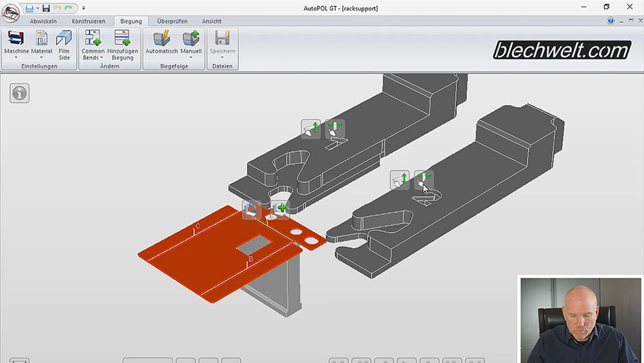Click the save icon in quick access toolbar

(45, 8)
